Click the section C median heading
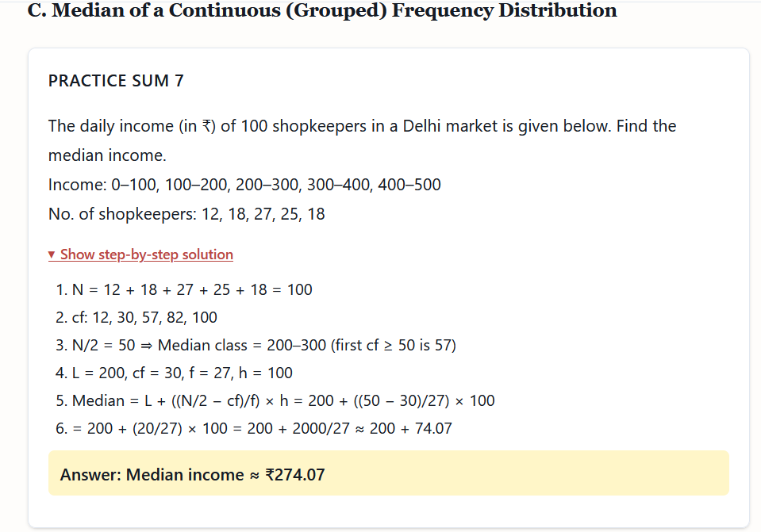Screen dimensions: 761x532 pos(321,11)
